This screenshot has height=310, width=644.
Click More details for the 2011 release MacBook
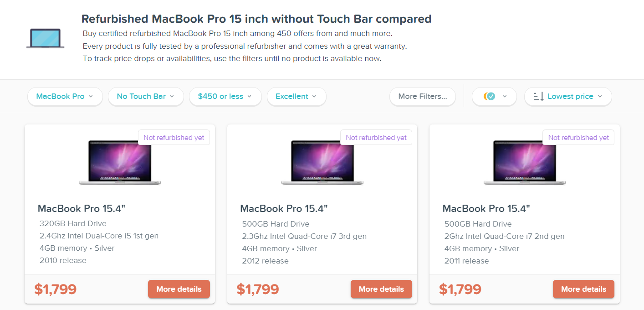click(583, 289)
